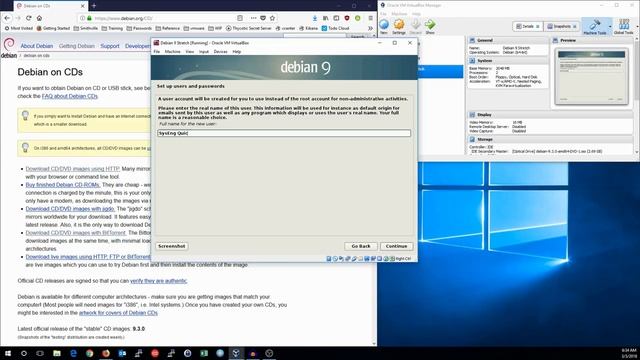Click Continue in Debian installer
The image size is (640, 360).
[396, 246]
